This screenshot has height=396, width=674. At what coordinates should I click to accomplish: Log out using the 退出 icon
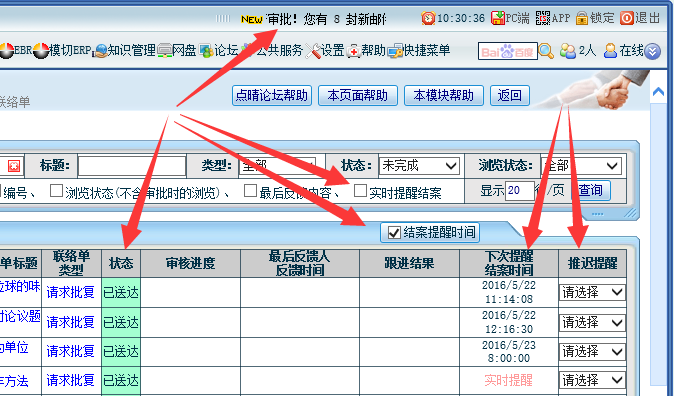pos(627,18)
